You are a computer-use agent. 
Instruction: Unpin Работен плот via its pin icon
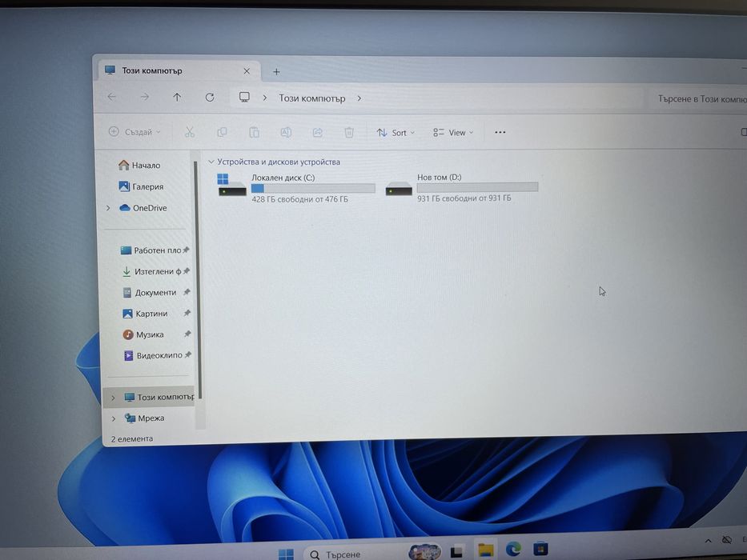pyautogui.click(x=187, y=250)
